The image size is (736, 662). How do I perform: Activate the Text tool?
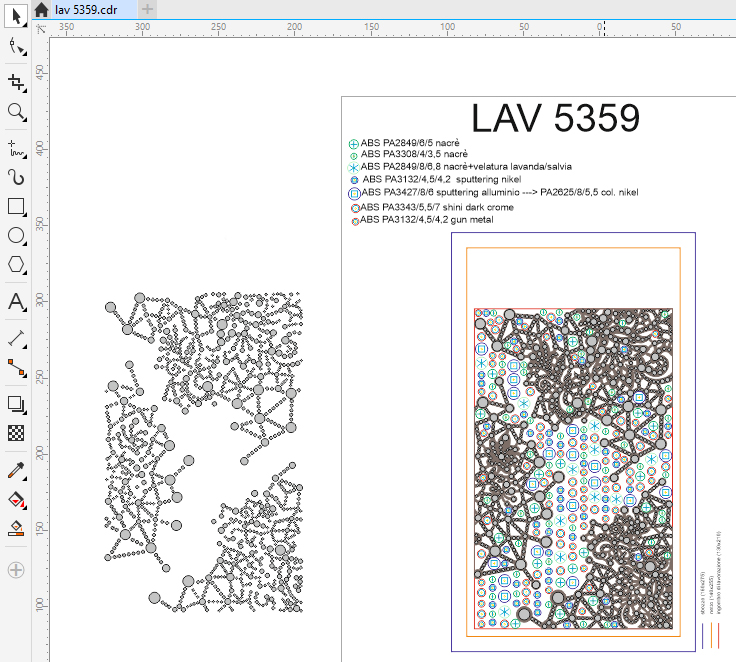click(16, 301)
